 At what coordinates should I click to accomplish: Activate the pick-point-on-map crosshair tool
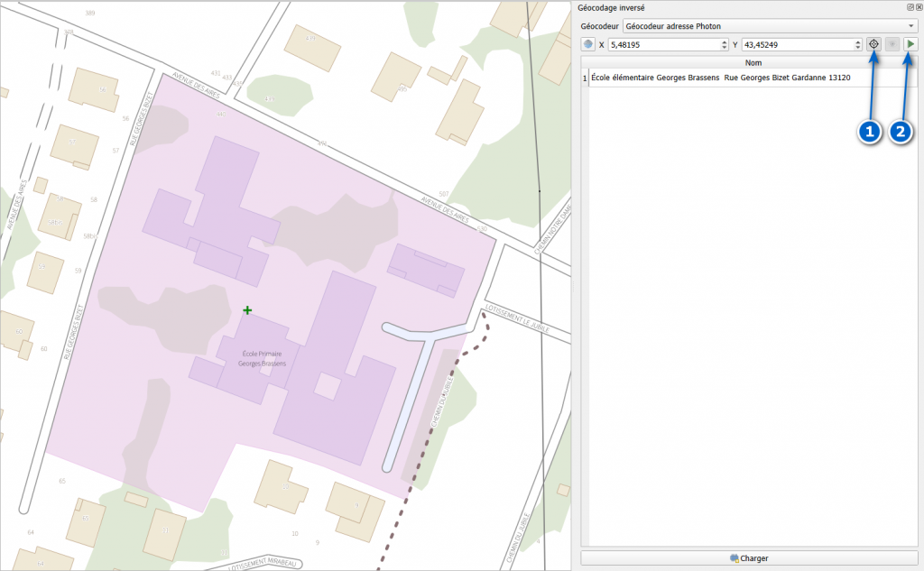873,44
